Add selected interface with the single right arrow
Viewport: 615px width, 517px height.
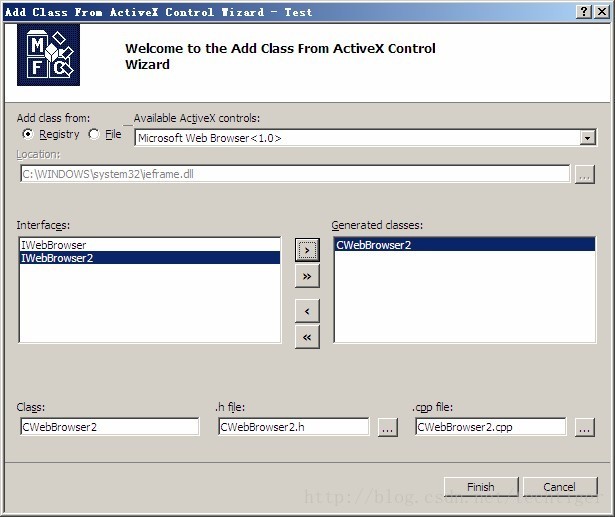point(307,250)
